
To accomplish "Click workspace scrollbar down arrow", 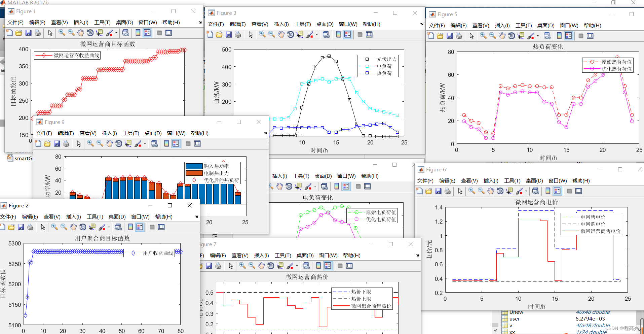I will pyautogui.click(x=495, y=331).
